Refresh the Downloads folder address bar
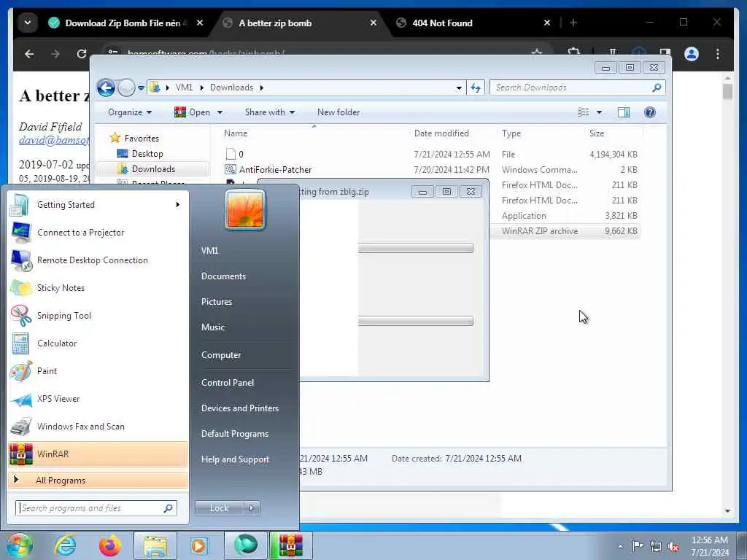This screenshot has height=560, width=747. coord(476,87)
